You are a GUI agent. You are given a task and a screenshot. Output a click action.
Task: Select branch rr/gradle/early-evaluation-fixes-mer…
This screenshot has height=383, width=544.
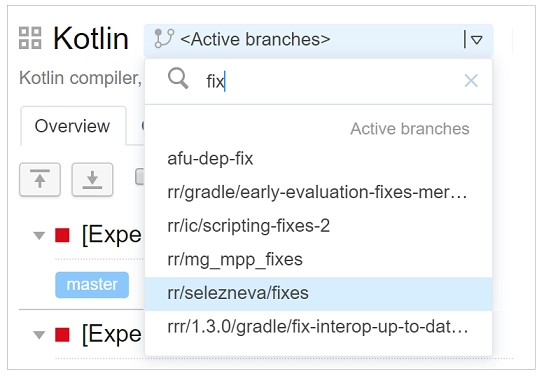click(318, 192)
